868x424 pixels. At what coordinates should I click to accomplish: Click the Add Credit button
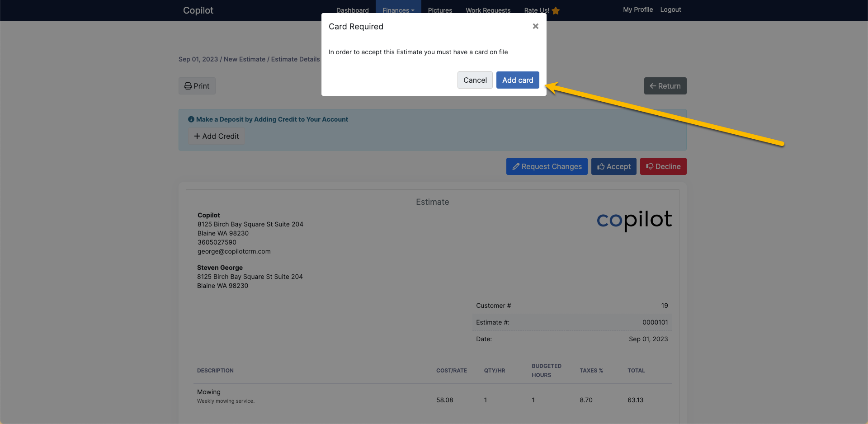pos(216,136)
